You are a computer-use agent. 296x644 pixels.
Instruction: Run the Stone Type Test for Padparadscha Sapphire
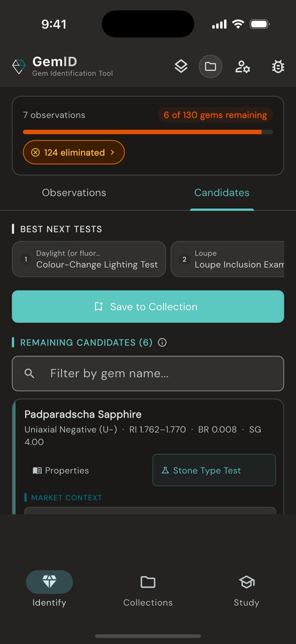point(214,470)
